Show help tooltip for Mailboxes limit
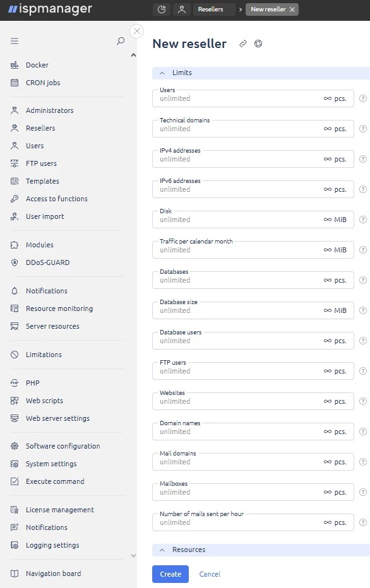 point(363,492)
